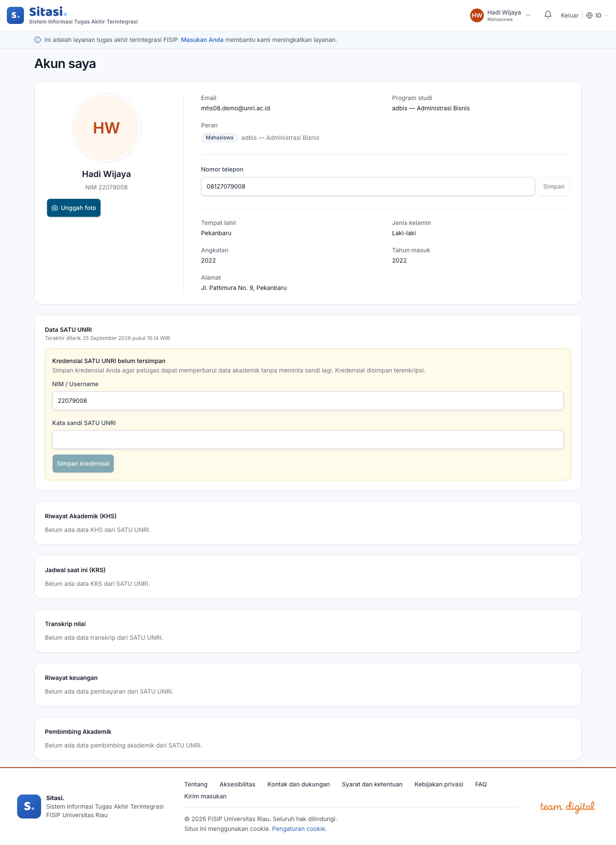616x845 pixels.
Task: Open the ID language dropdown
Action: pos(597,15)
